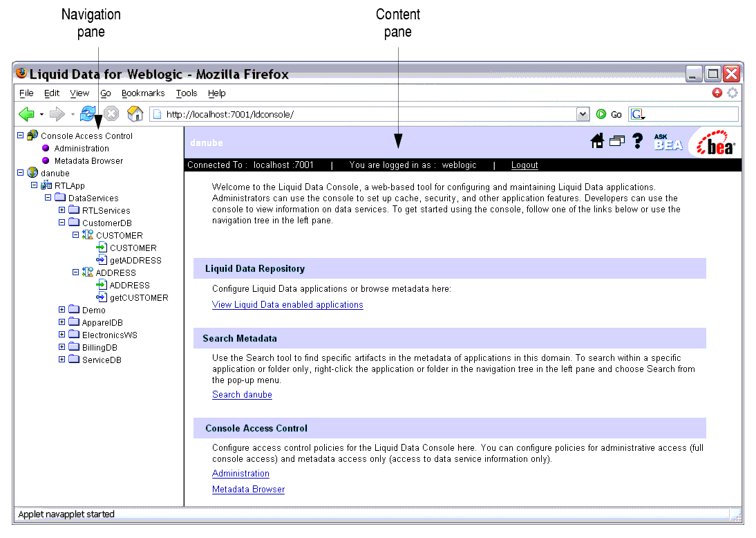Expand the ElectronicsWS folder

coord(62,335)
